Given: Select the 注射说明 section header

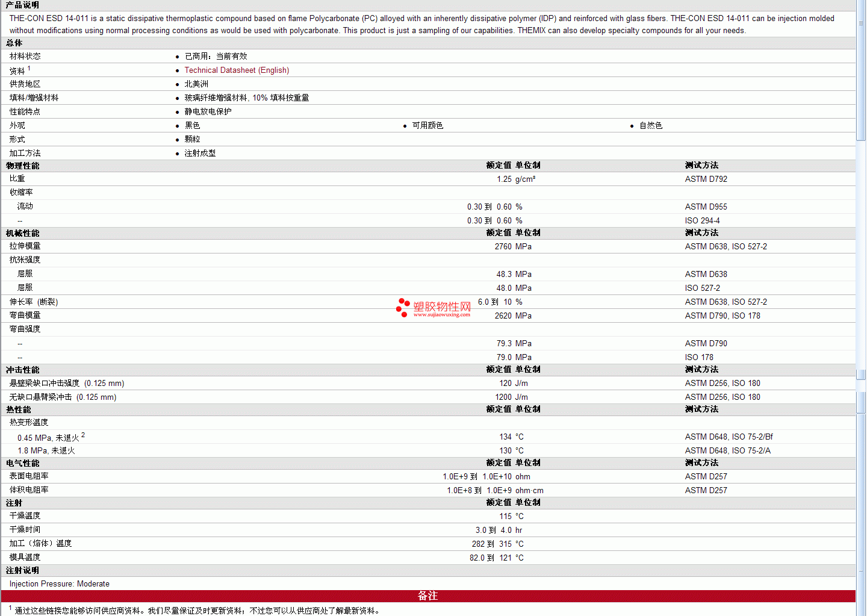Looking at the screenshot, I should (22, 570).
